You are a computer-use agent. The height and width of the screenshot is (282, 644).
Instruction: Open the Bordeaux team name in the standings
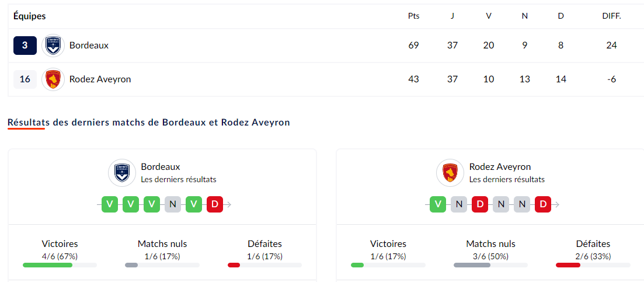tap(89, 46)
